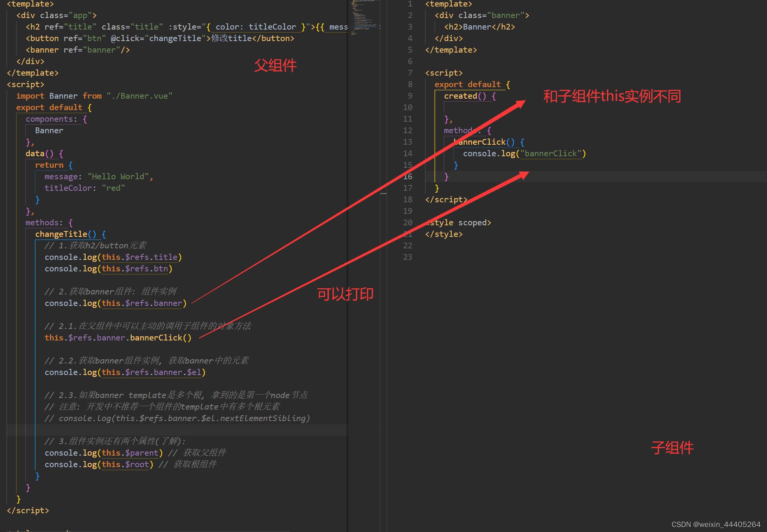Click 'console.log(this.$refs.btn)' line

click(x=108, y=269)
